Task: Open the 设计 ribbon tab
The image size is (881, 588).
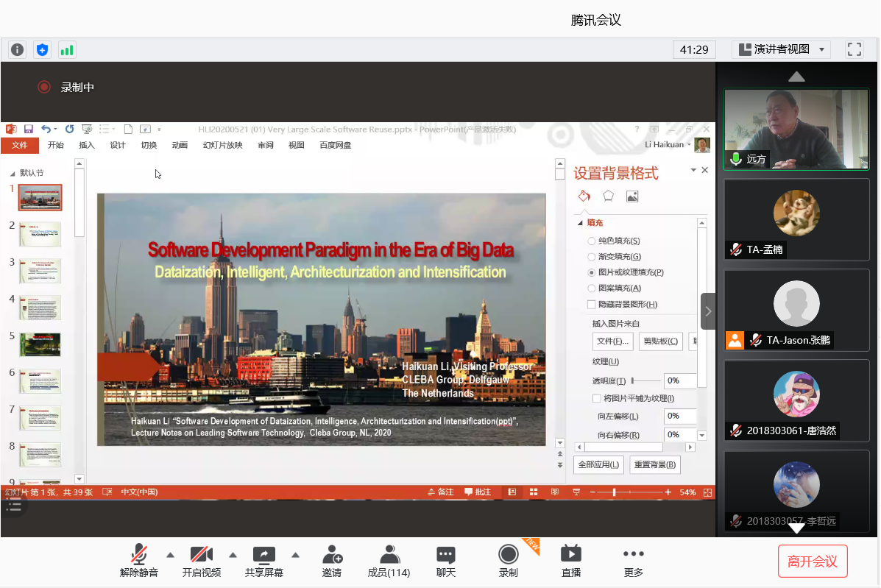Action: click(118, 145)
